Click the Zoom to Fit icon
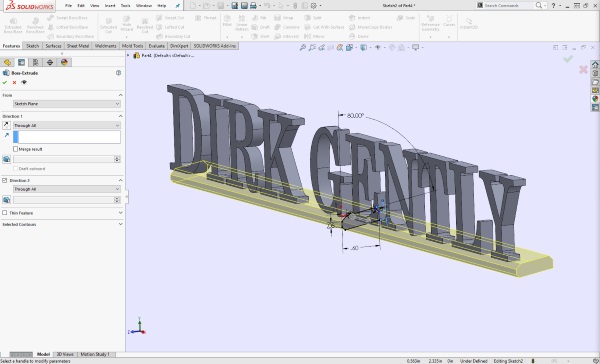 pos(303,47)
